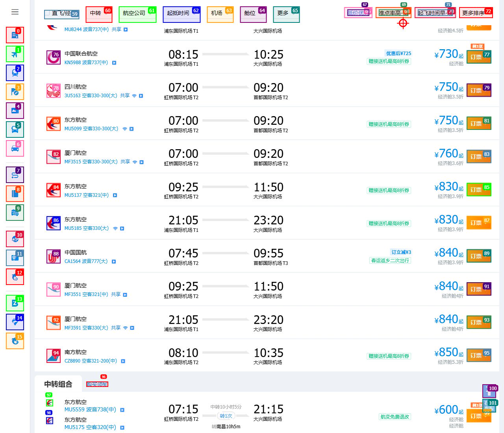Open the 购买须知 link beside 中转组合
Screen dimensions: 504x433
(x=97, y=384)
